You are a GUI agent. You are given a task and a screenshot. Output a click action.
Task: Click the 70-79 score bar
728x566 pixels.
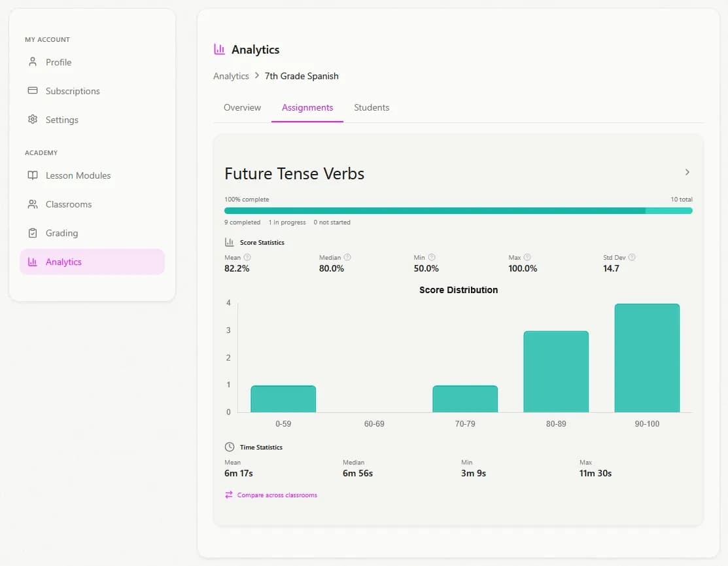465,399
